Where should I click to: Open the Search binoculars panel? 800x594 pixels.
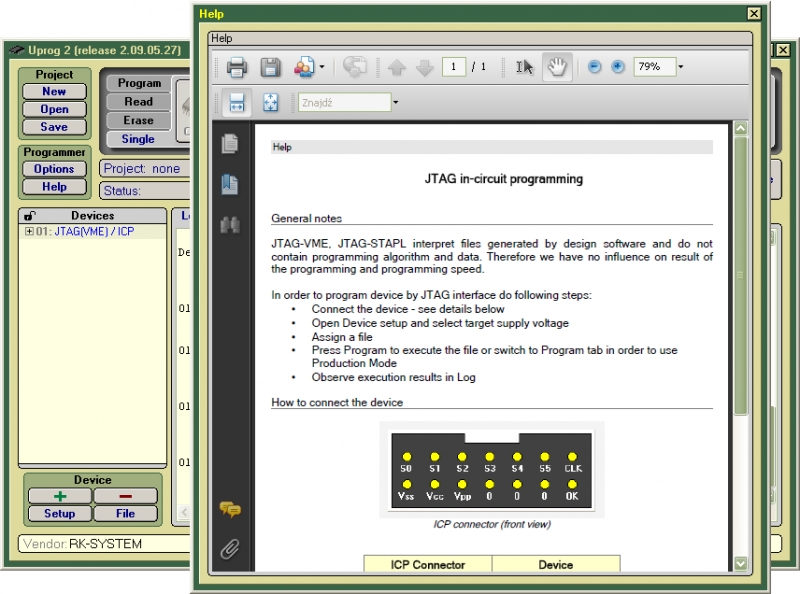click(x=230, y=225)
